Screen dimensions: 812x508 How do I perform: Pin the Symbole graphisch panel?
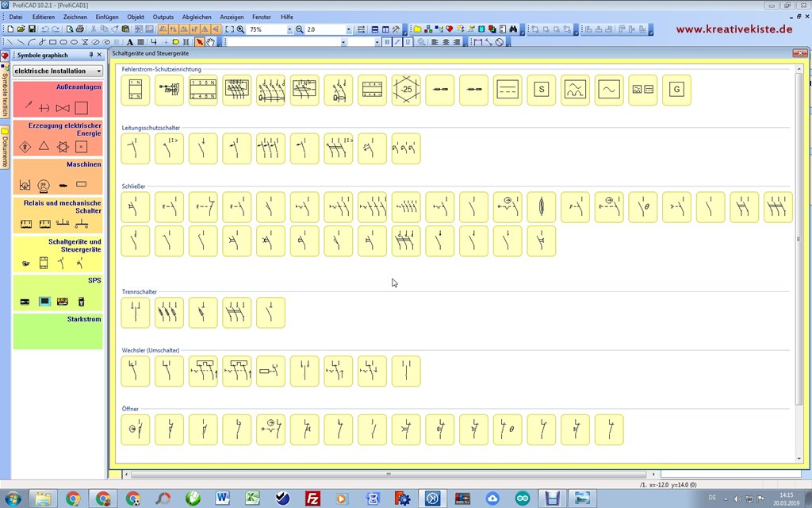pos(90,55)
